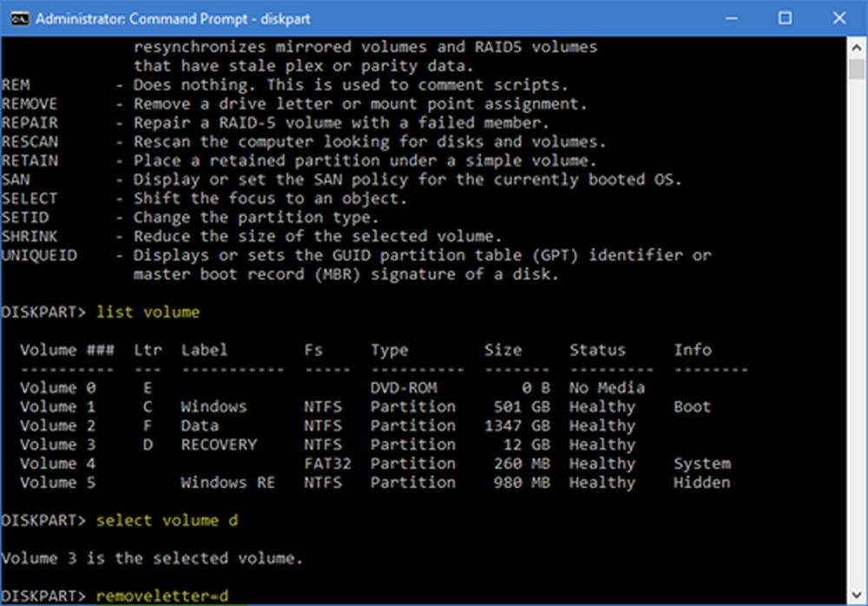Click the vertical scrollbar thumb
The height and width of the screenshot is (606, 868).
(857, 69)
